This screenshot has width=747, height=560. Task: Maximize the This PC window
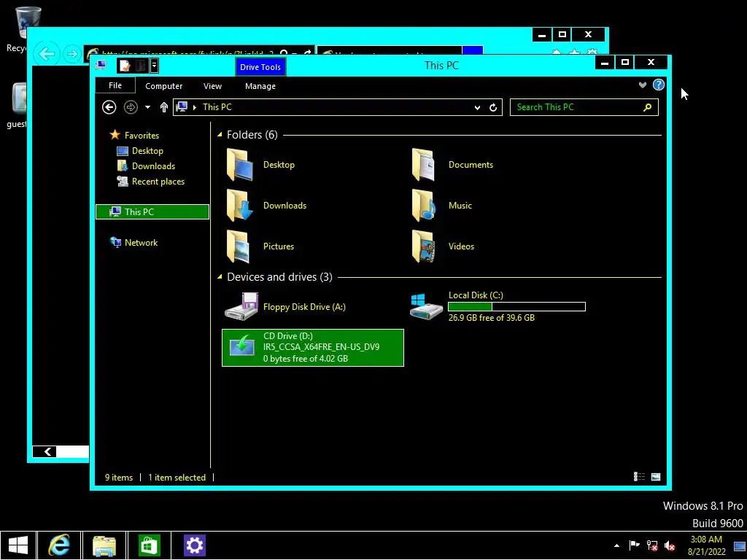(x=625, y=63)
